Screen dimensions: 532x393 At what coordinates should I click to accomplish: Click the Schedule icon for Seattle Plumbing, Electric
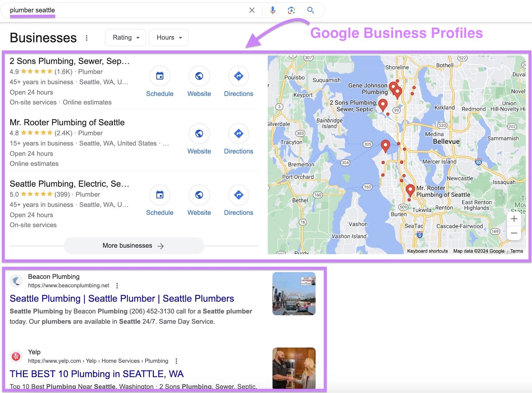pos(160,195)
